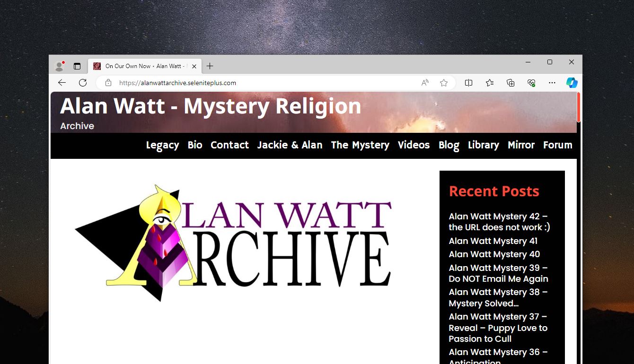Screen dimensions: 634x364
Task: Open the Legacy menu item
Action: [x=162, y=145]
